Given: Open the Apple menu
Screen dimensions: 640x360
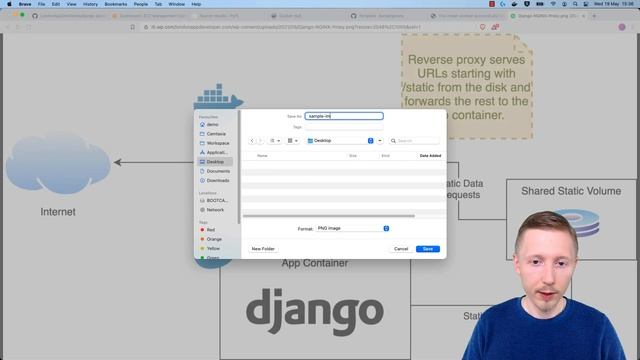Looking at the screenshot, I should [9, 4].
